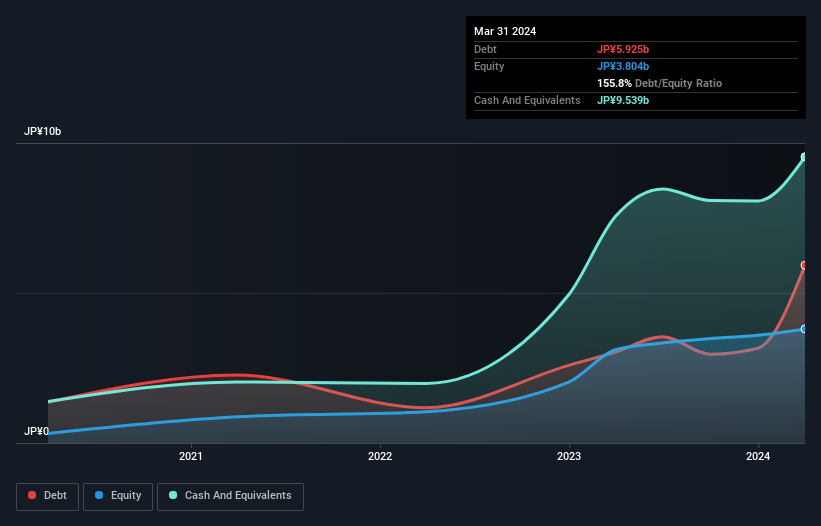Screen dimensions: 821x526
Task: Click the teal Cash endpoint marker
Action: [804, 157]
